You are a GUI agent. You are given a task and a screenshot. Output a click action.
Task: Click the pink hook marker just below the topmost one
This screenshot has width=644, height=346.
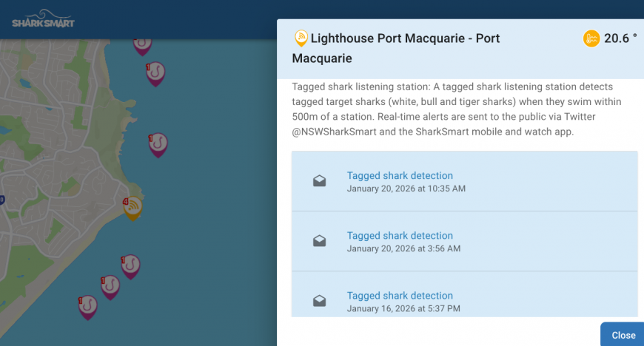(x=155, y=73)
